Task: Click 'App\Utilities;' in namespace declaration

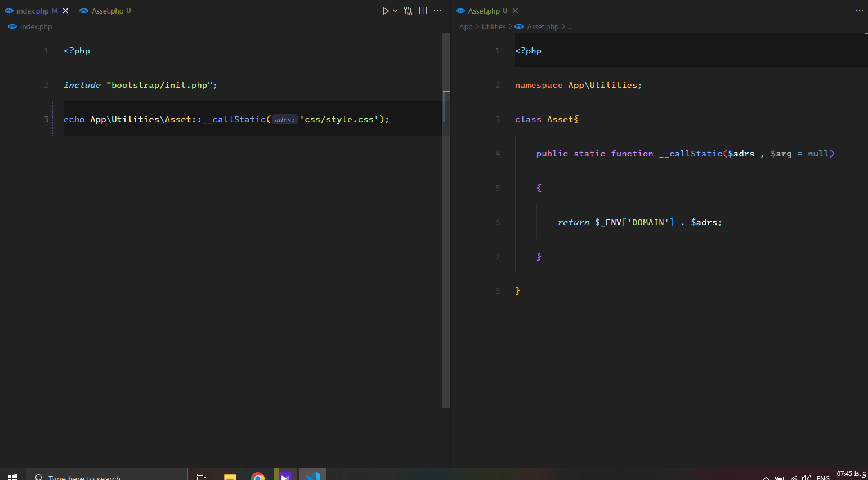Action: coord(605,85)
